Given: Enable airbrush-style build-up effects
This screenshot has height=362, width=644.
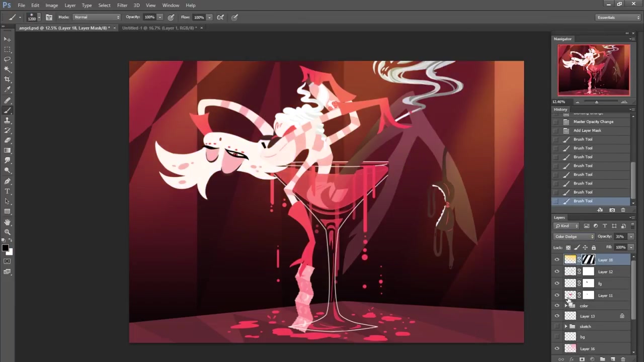Looking at the screenshot, I should click(220, 17).
